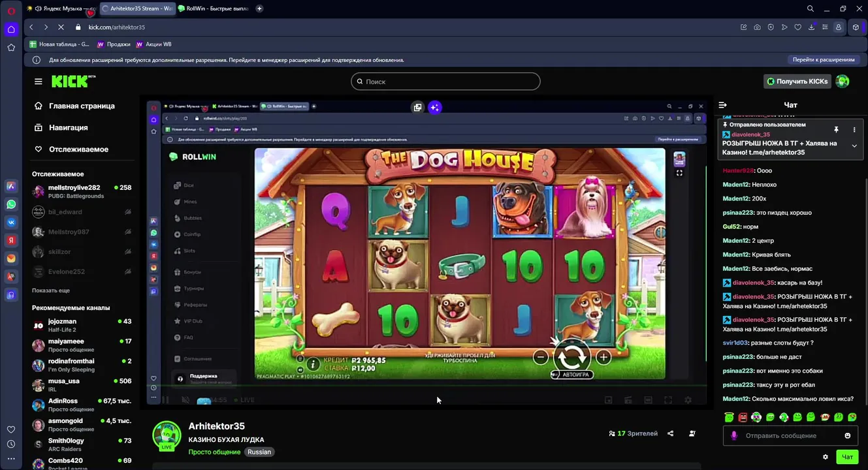Share the Arhitektor35 stream
The height and width of the screenshot is (470, 868).
tap(671, 433)
